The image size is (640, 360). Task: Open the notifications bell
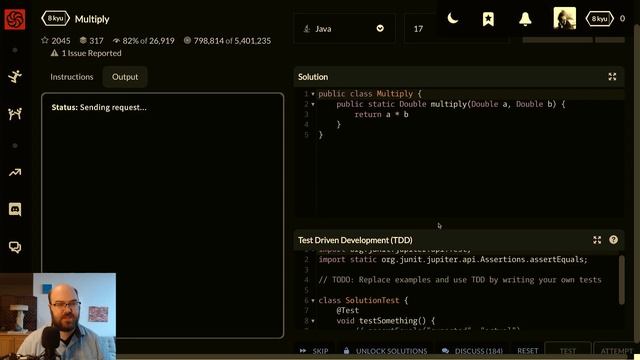click(525, 19)
